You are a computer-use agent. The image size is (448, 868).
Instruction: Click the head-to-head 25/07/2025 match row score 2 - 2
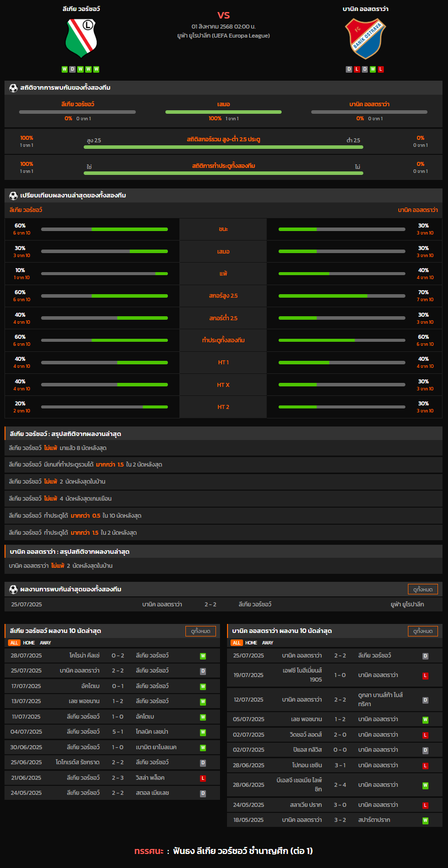pos(210,605)
